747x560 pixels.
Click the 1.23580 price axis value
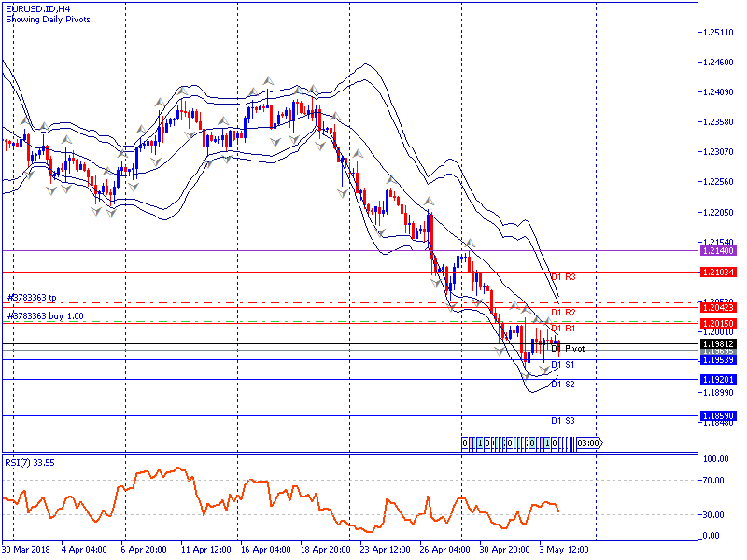point(718,122)
